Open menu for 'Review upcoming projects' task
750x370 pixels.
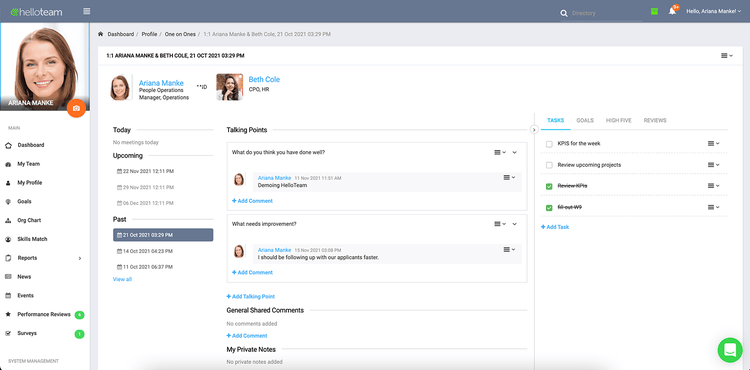click(x=714, y=165)
